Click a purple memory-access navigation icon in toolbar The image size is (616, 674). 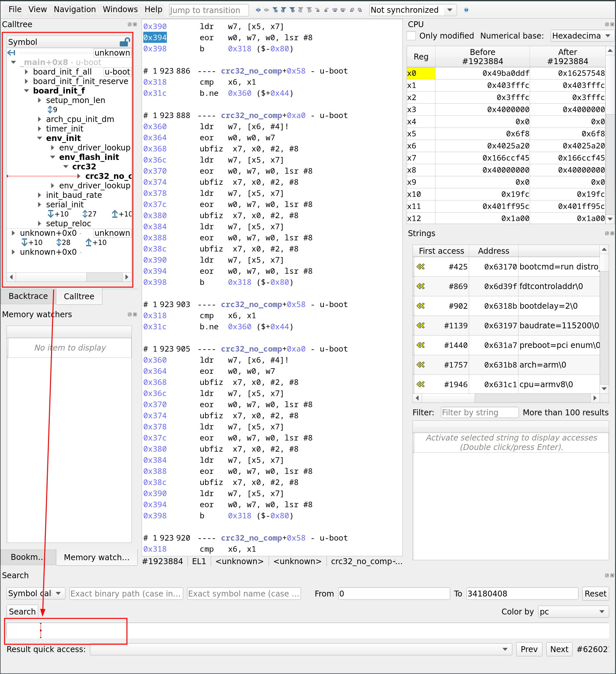point(334,10)
